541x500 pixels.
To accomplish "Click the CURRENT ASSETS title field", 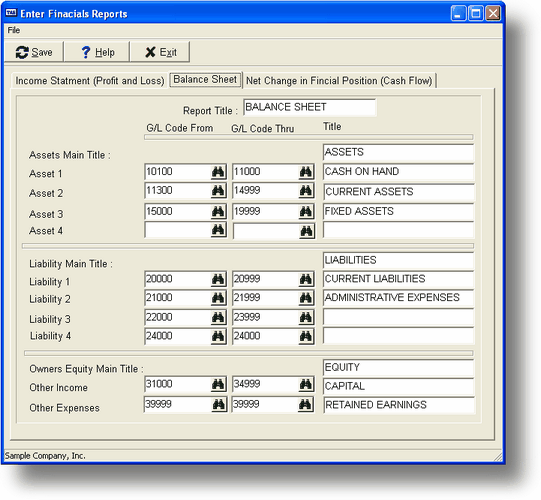I will (x=399, y=192).
